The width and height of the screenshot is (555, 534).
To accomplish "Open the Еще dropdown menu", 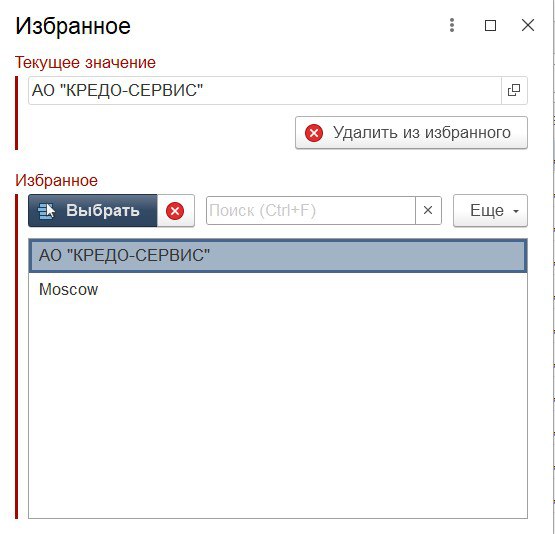I will (490, 211).
